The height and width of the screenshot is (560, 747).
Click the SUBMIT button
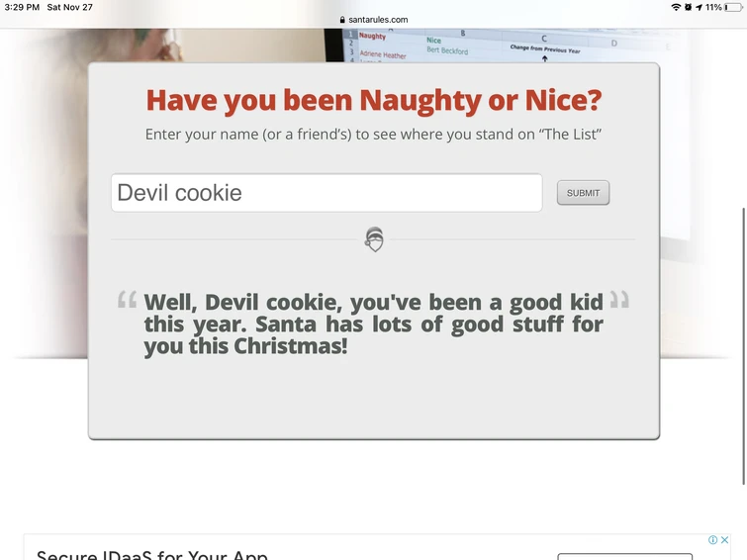[583, 193]
